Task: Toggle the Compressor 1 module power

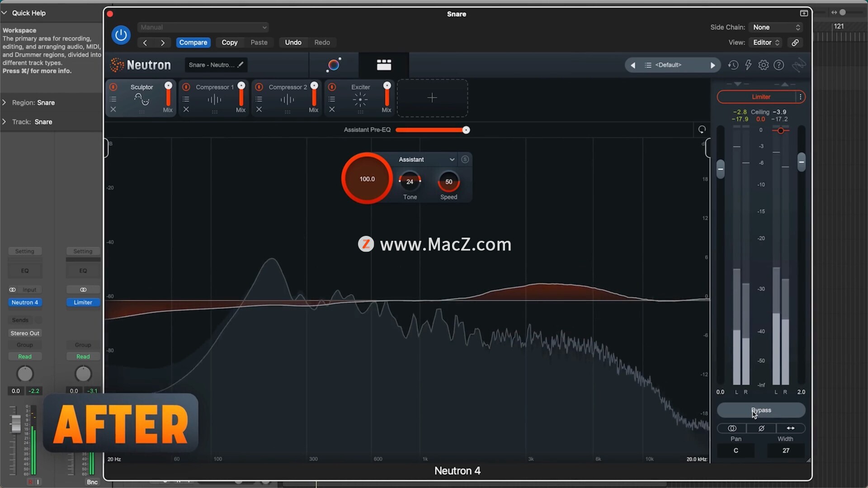Action: [x=186, y=87]
